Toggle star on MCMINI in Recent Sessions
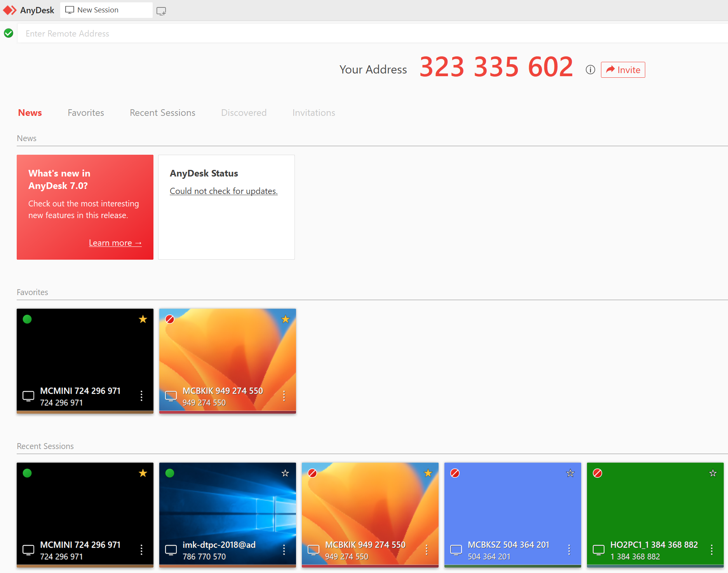The image size is (728, 573). pos(143,473)
